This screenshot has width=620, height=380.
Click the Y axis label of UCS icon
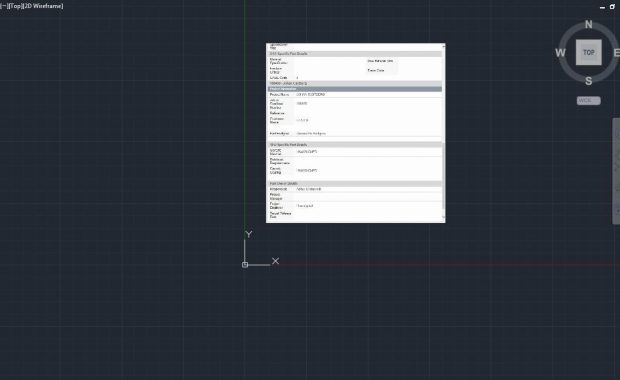[x=248, y=234]
